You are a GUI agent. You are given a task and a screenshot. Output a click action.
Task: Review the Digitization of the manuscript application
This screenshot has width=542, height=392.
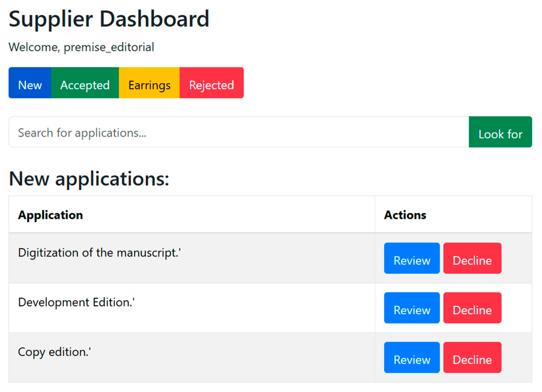click(411, 258)
